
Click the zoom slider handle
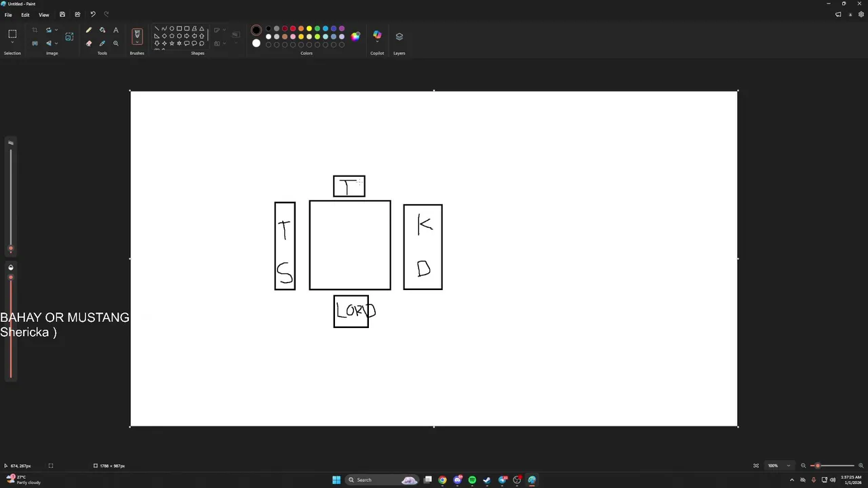tap(818, 466)
